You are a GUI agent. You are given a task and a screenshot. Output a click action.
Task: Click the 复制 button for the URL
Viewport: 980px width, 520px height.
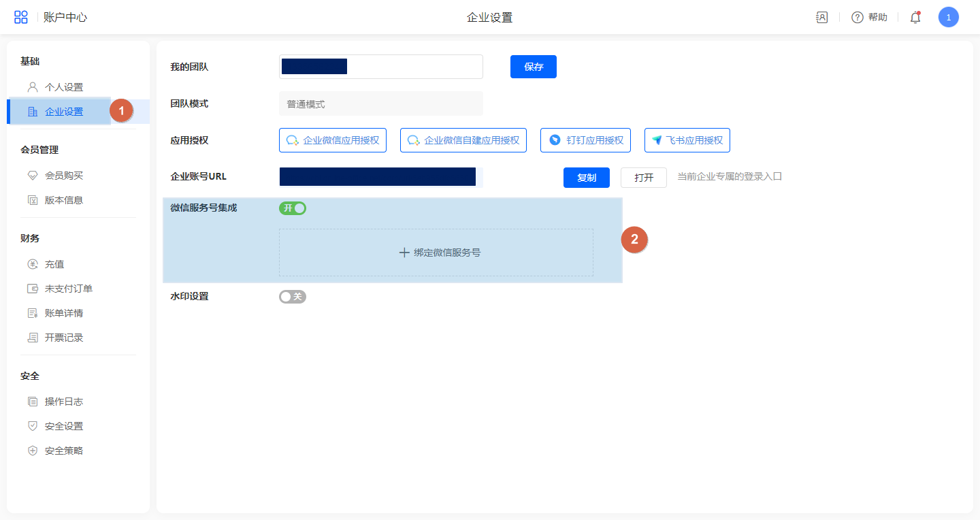[586, 178]
